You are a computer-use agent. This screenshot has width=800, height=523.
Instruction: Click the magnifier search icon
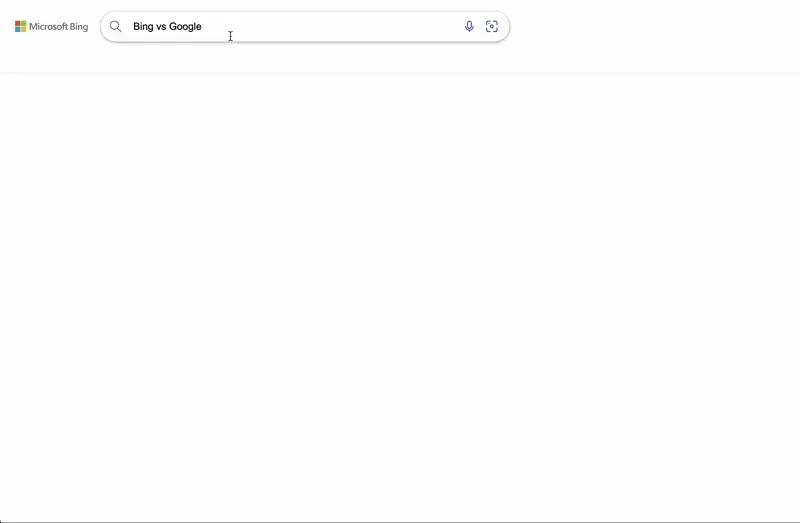tap(115, 27)
